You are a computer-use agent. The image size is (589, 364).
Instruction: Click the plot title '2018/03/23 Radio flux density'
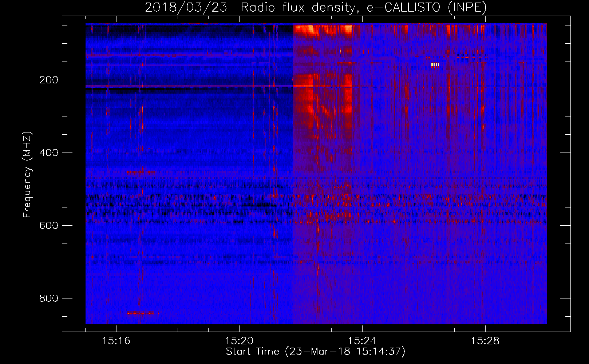316,7
